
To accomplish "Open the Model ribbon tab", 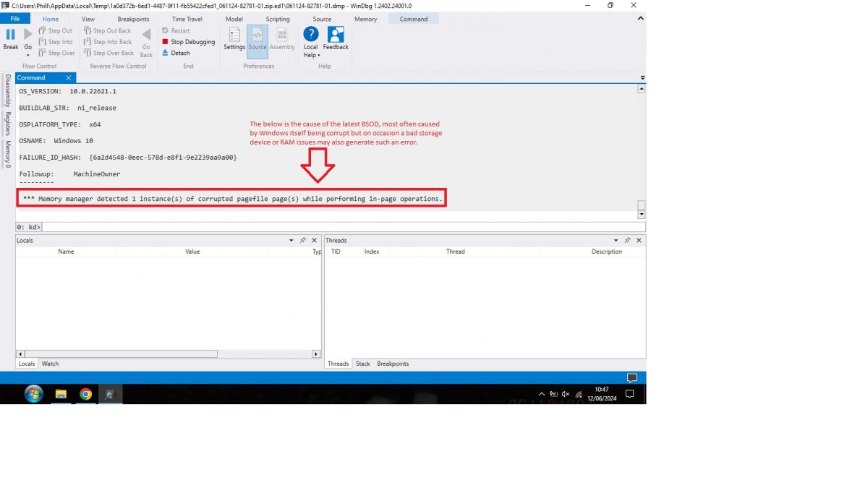I will pos(234,19).
